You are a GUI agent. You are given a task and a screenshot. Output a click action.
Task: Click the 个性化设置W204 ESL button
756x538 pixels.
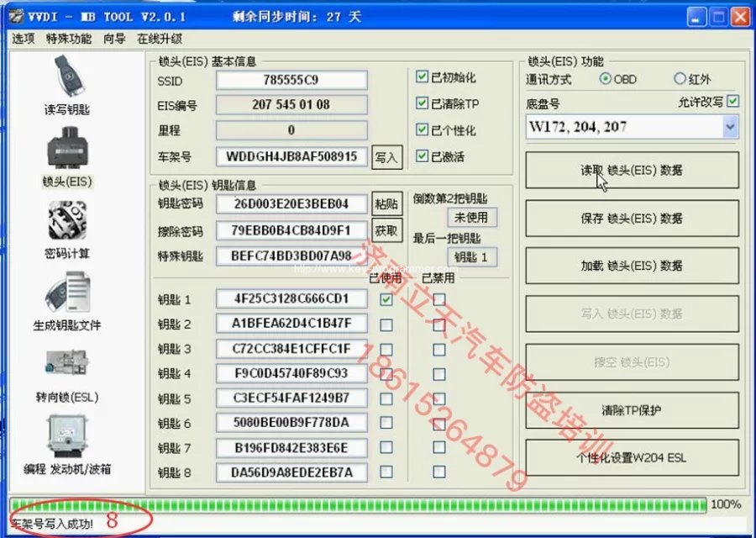pyautogui.click(x=632, y=457)
